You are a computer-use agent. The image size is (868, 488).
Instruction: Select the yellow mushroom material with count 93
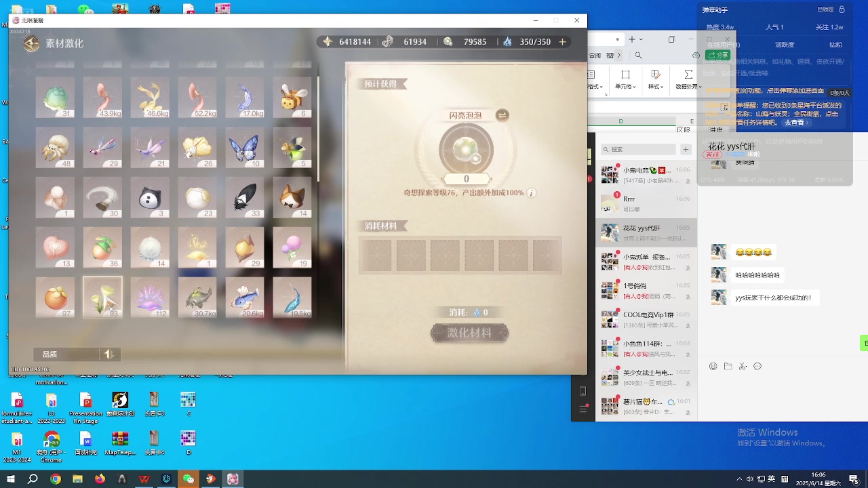(102, 298)
